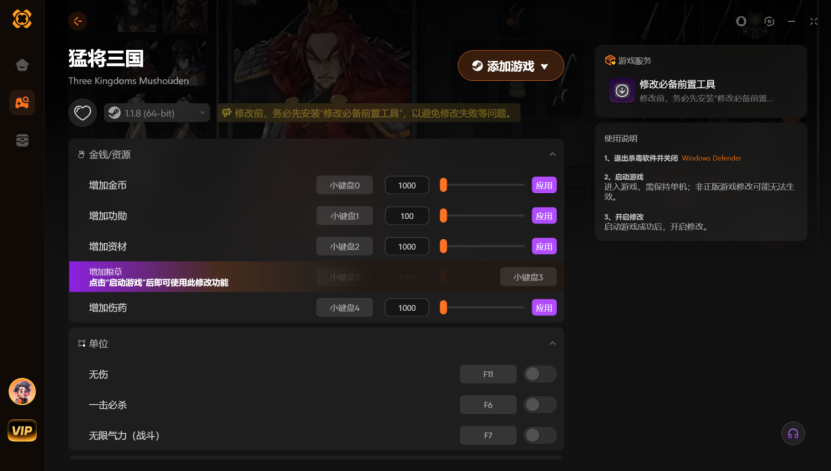831x471 pixels.
Task: Open the settings hexagon icon in the title bar
Action: tap(769, 21)
